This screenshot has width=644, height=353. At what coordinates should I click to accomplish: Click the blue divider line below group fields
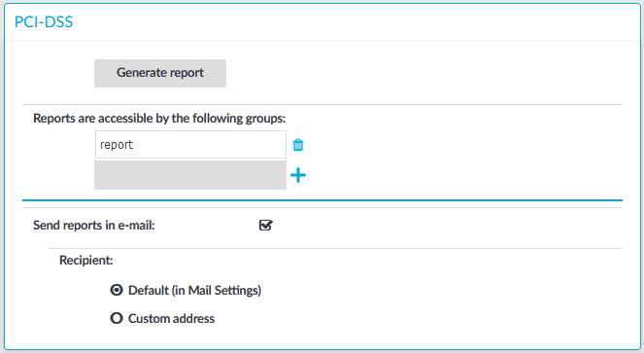[322, 200]
